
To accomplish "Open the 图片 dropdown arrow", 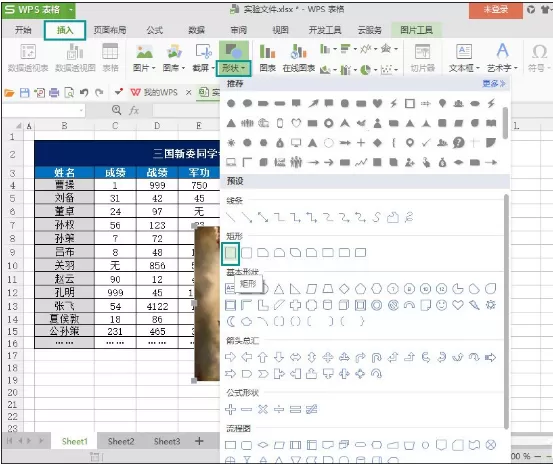I will pos(153,68).
